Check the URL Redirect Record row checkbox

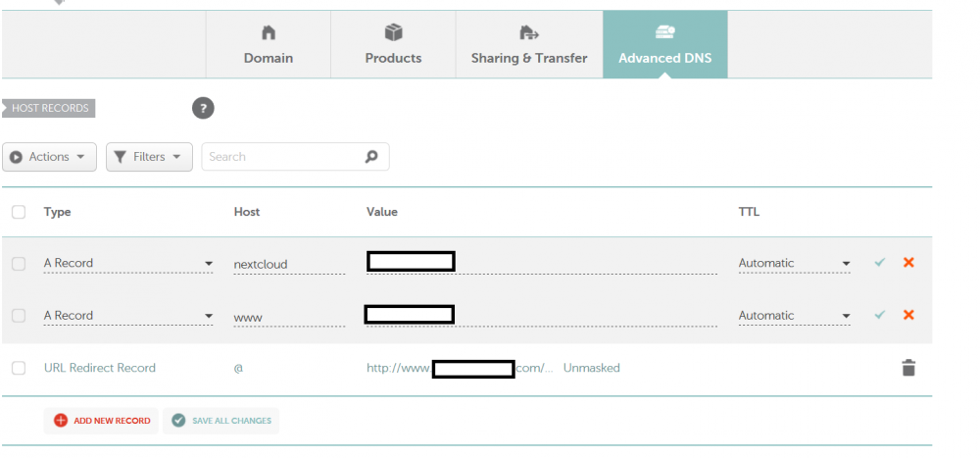(x=19, y=368)
